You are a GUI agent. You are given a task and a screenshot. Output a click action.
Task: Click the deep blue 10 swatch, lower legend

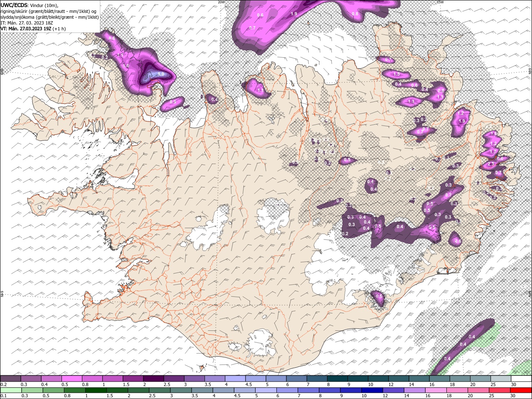pyautogui.click(x=372, y=390)
